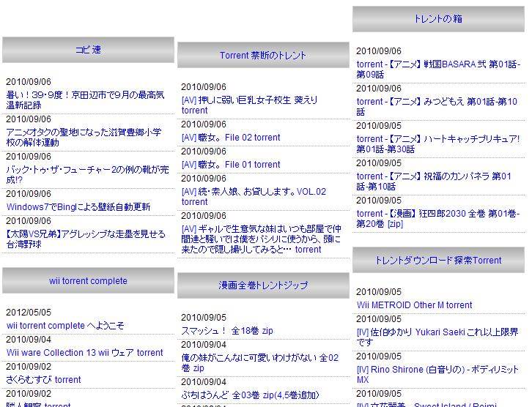Open the 太陽VS兄弟 台湾野球 article
Viewport: 532px width, 407px height.
[x=85, y=239]
